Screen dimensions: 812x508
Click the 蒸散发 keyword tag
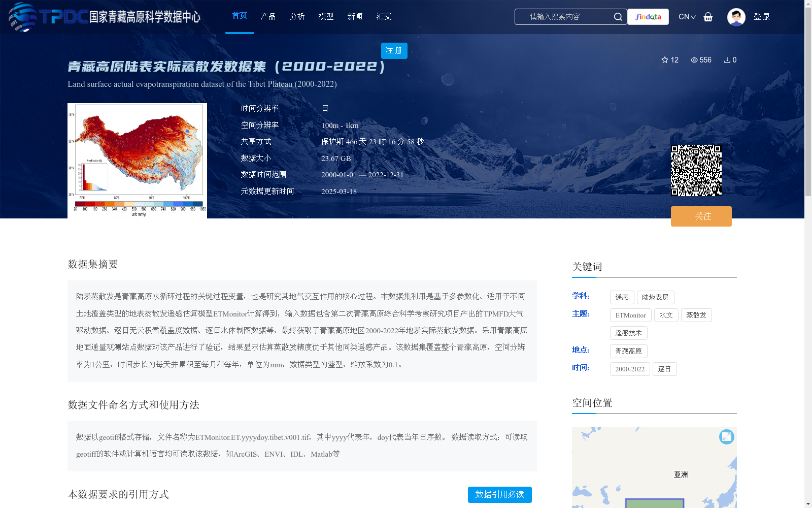point(696,315)
